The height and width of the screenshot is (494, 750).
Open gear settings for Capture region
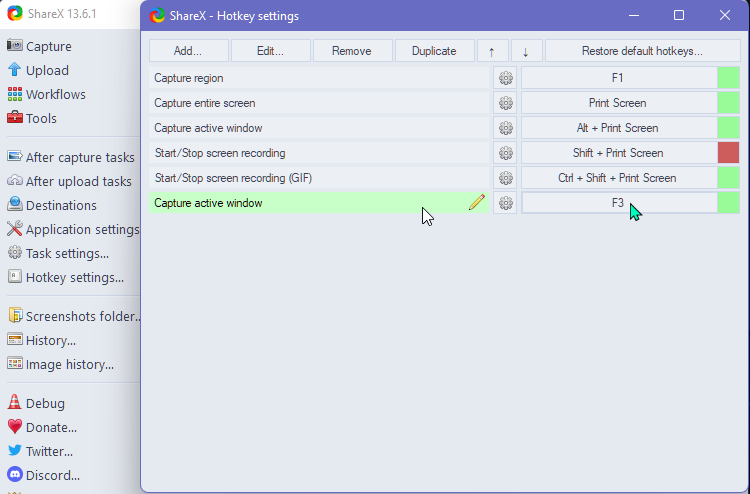tap(505, 78)
